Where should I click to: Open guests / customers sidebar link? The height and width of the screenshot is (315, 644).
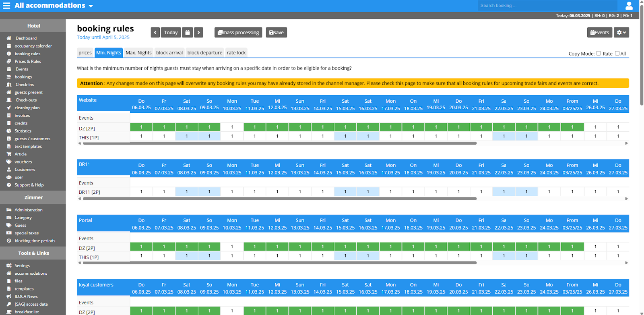coord(33,139)
